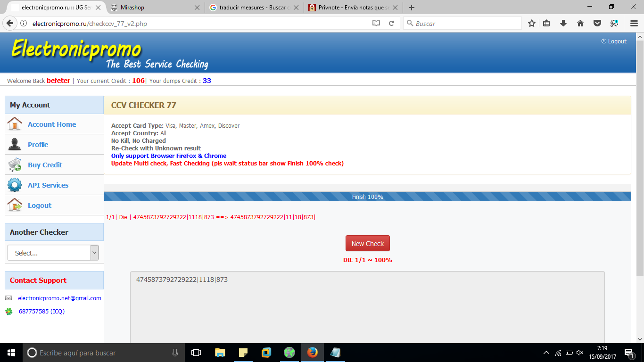Click the silhouette icon beside Profile
Screen dimensions: 644x362
click(15, 144)
